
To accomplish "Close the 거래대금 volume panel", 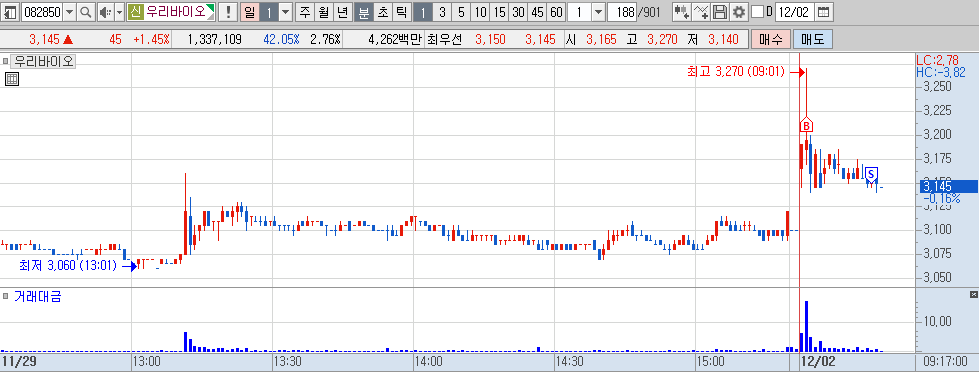I will click(973, 294).
